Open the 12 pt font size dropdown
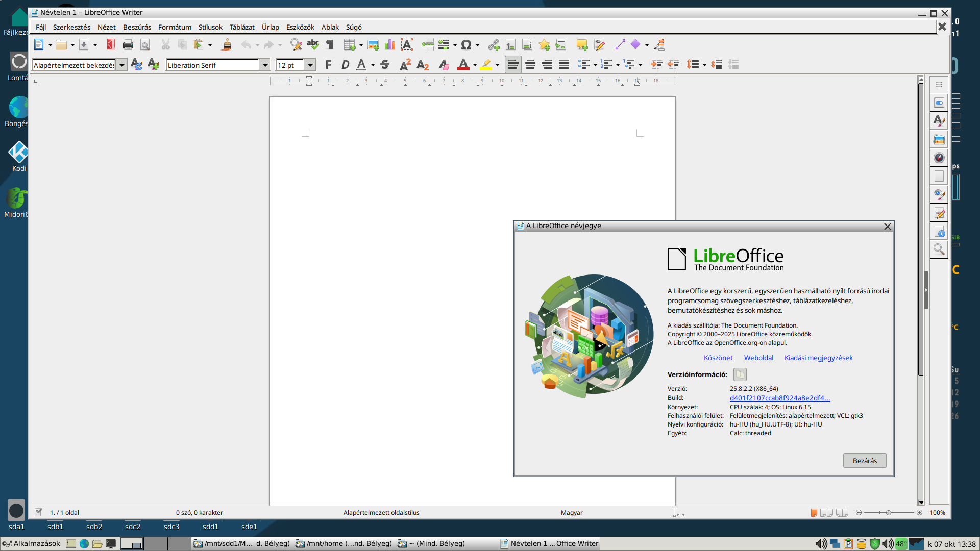 pos(310,65)
